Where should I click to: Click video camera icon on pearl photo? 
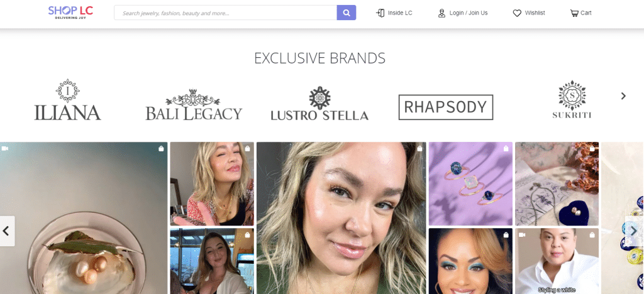5,148
